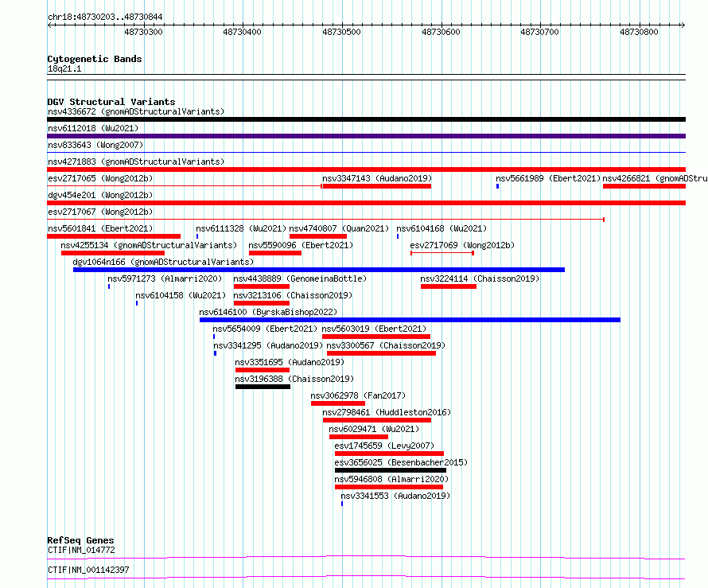Click the nsv4336672 gnomADStructuralVariants label
Screen dimensions: 708x588
136,111
